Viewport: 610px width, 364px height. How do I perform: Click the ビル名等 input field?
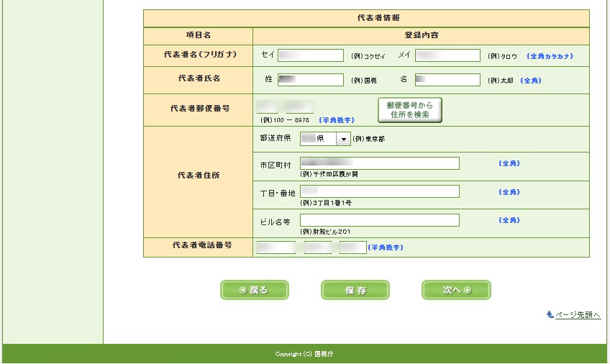379,220
